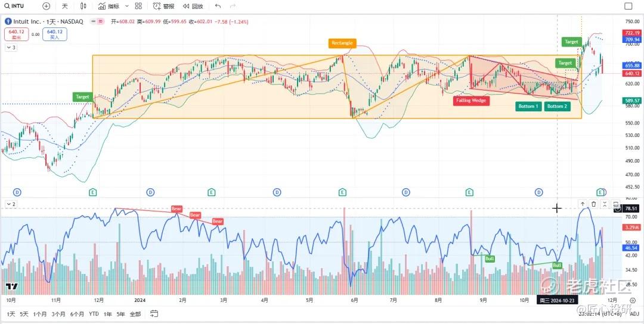This screenshot has height=324, width=644.
Task: Collapse the lower pane icon
Action: [x=605, y=204]
